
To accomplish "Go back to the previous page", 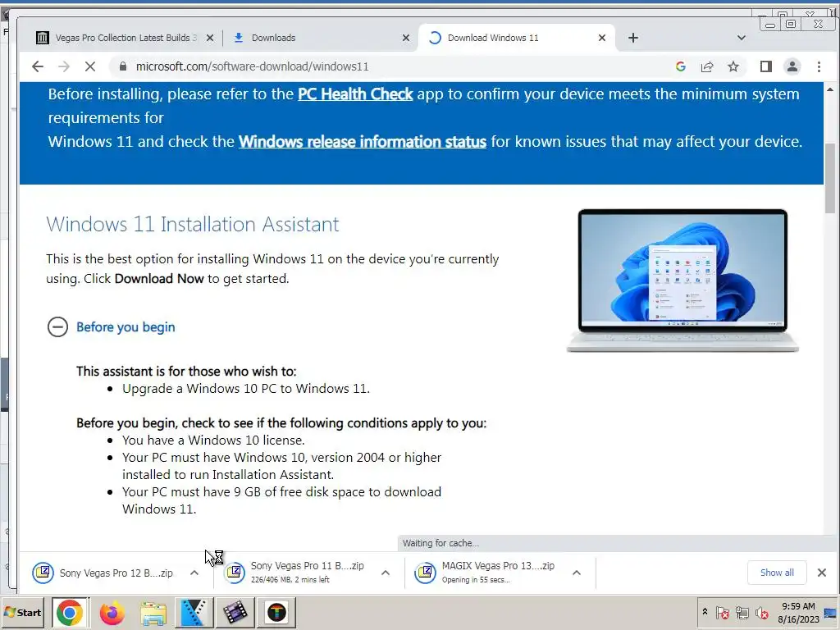I will tap(37, 66).
